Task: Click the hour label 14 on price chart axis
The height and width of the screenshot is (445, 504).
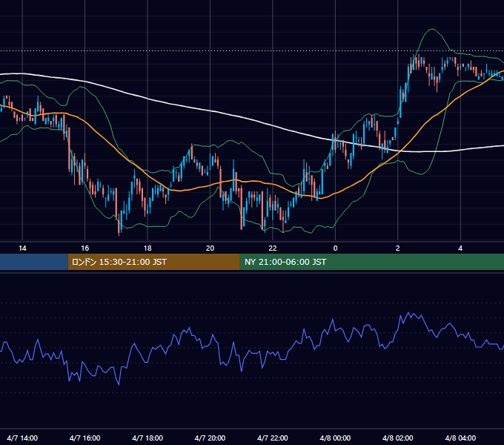Action: (22, 248)
